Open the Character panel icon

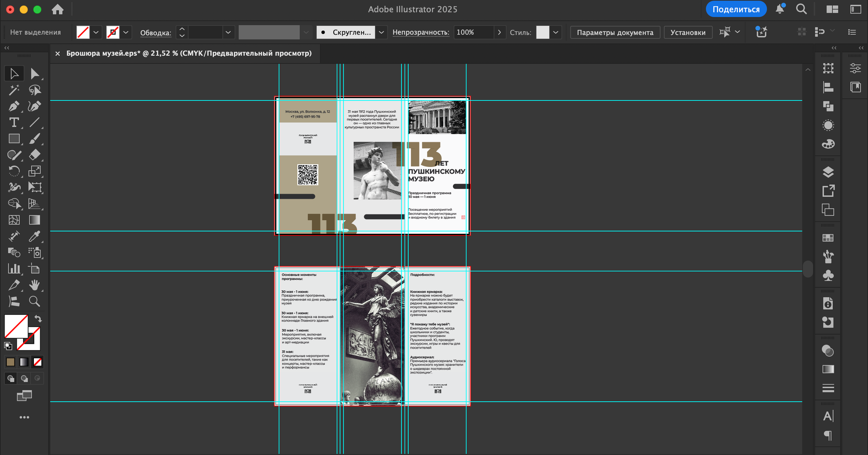pyautogui.click(x=828, y=416)
